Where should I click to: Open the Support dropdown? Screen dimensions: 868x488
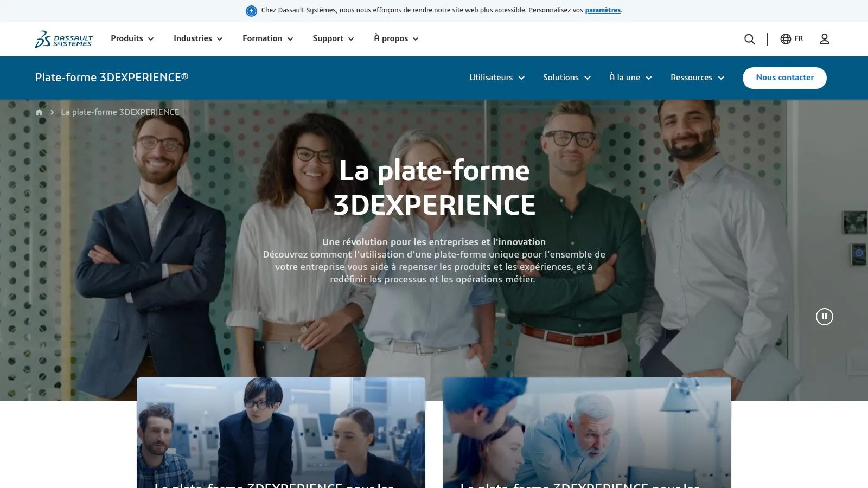pos(333,38)
